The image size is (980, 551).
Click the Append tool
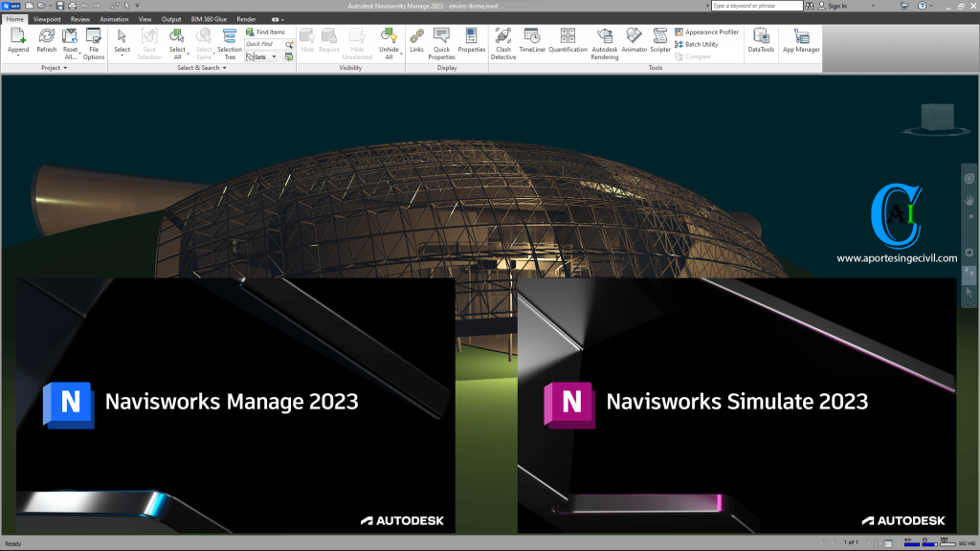pyautogui.click(x=16, y=41)
